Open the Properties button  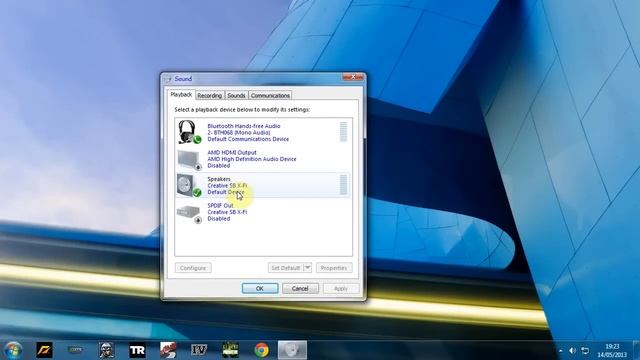pos(334,268)
